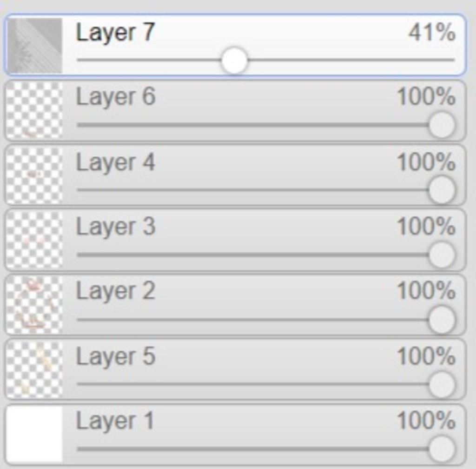
Task: Click the Layer 1 opacity slider handle
Action: (x=442, y=449)
